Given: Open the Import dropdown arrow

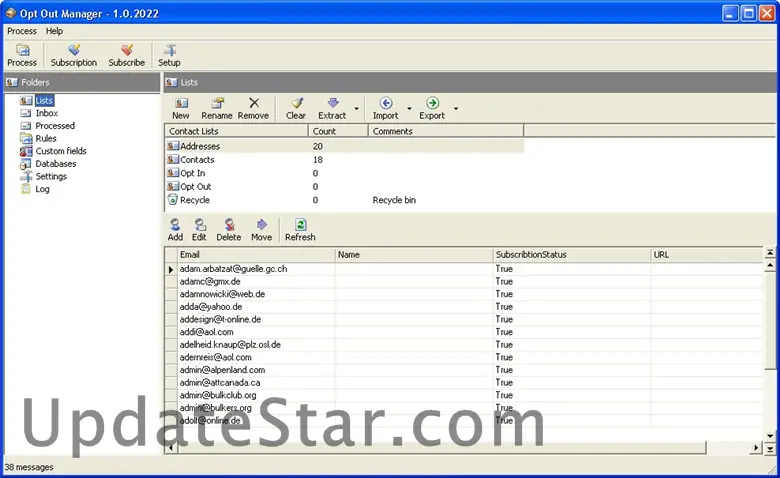Looking at the screenshot, I should [x=409, y=108].
